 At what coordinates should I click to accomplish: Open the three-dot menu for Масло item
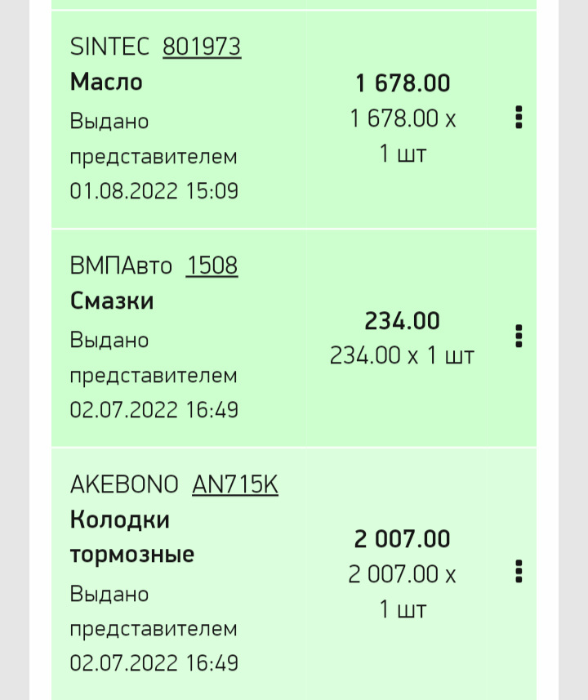[519, 118]
